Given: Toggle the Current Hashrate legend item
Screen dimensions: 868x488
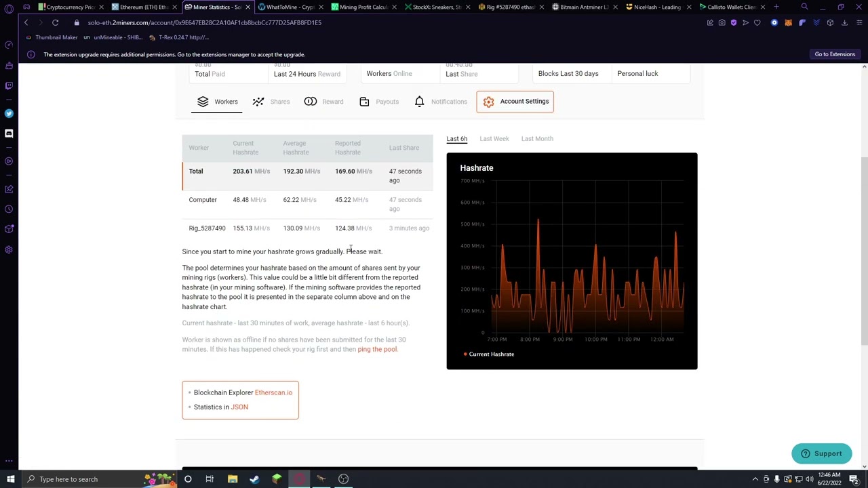Looking at the screenshot, I should [489, 354].
